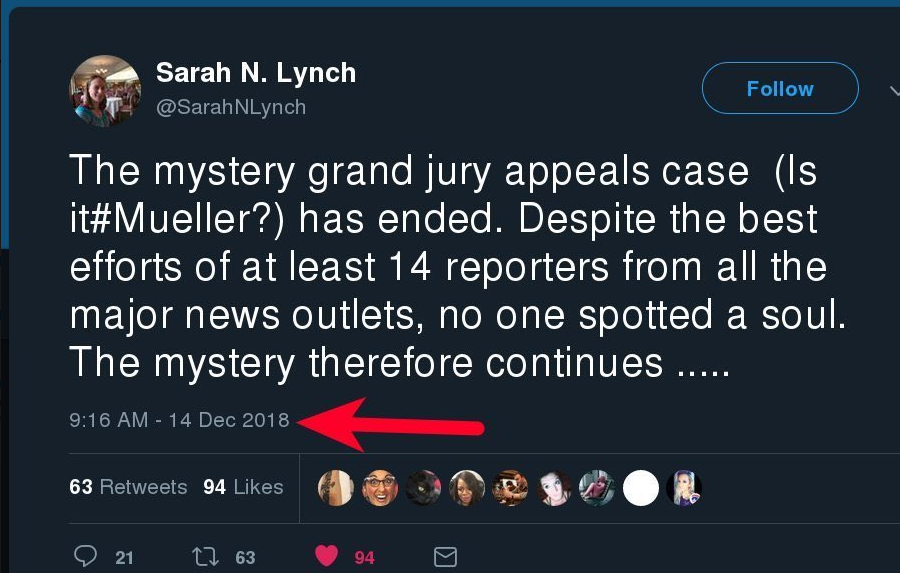Click the 9:16 AM - 14 Dec 2018 timestamp
The width and height of the screenshot is (900, 573).
click(179, 420)
